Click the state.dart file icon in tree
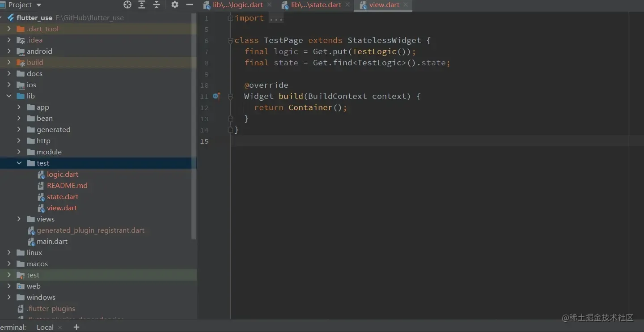 pyautogui.click(x=41, y=197)
